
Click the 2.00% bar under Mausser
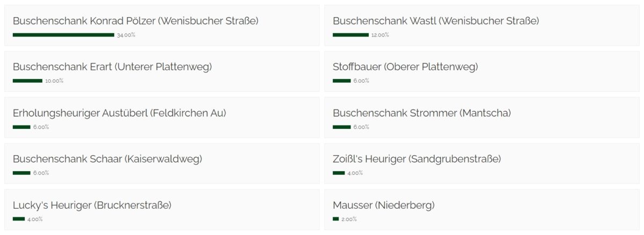[336, 219]
